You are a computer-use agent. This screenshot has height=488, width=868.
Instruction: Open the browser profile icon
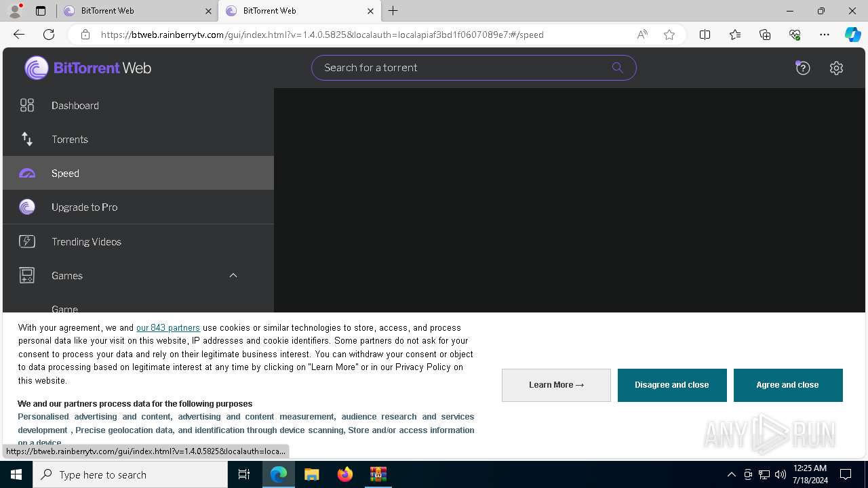pos(15,11)
